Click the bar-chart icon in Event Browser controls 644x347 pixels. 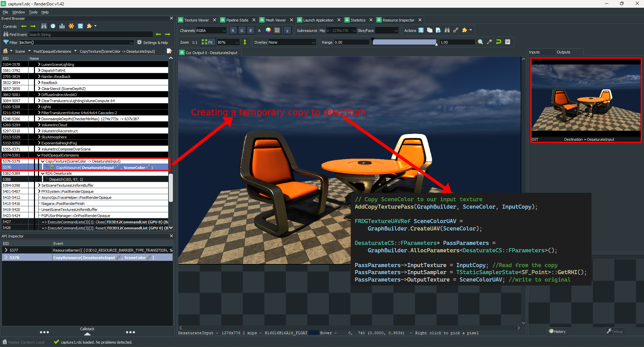[x=62, y=26]
